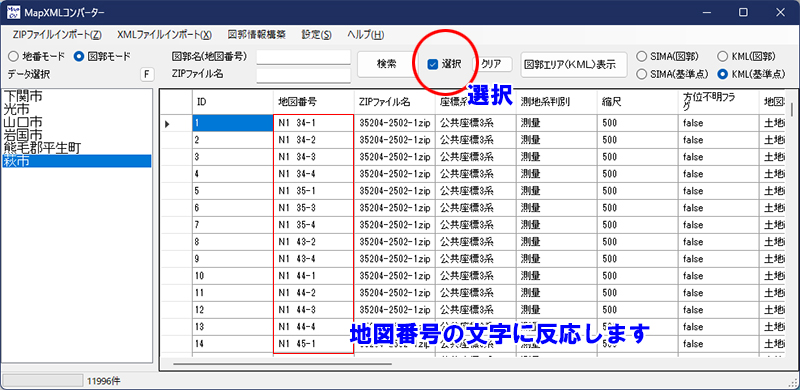Click the 測地系判別 column header

pyautogui.click(x=557, y=102)
